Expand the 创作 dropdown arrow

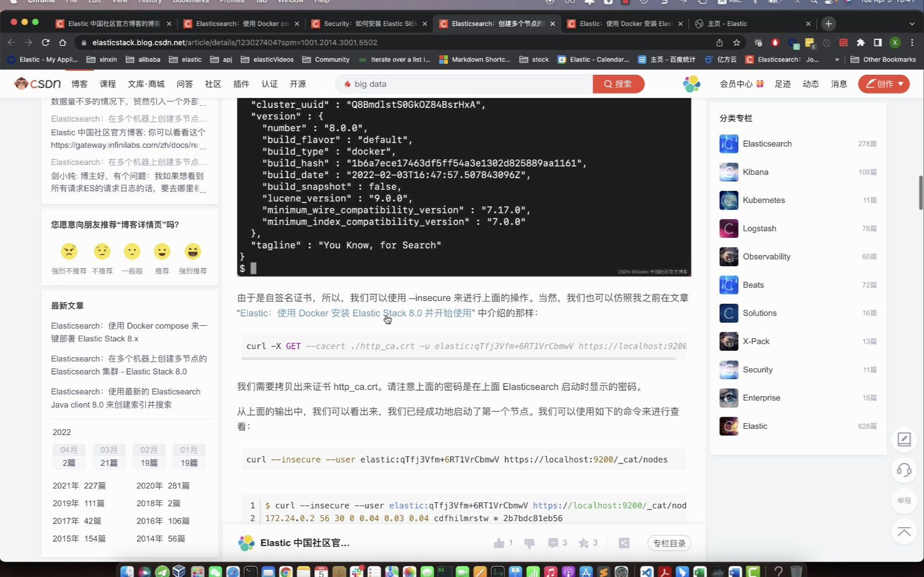pos(901,84)
